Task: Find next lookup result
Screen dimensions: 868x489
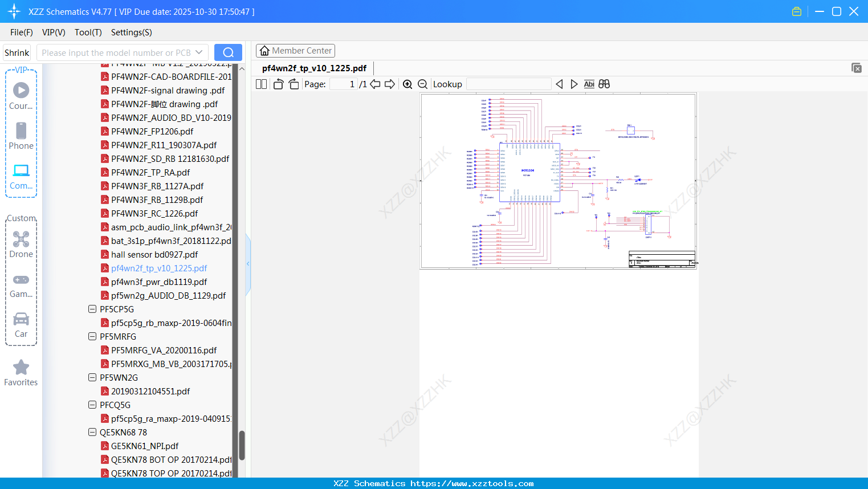Action: [574, 84]
